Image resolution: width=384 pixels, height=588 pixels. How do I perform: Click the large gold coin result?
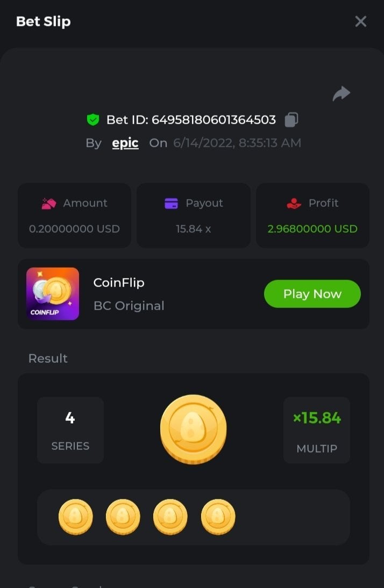193,430
